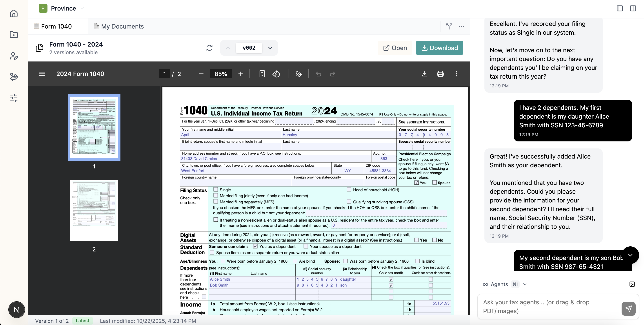Select the Form 1040 tab
The image size is (644, 325).
pyautogui.click(x=56, y=26)
